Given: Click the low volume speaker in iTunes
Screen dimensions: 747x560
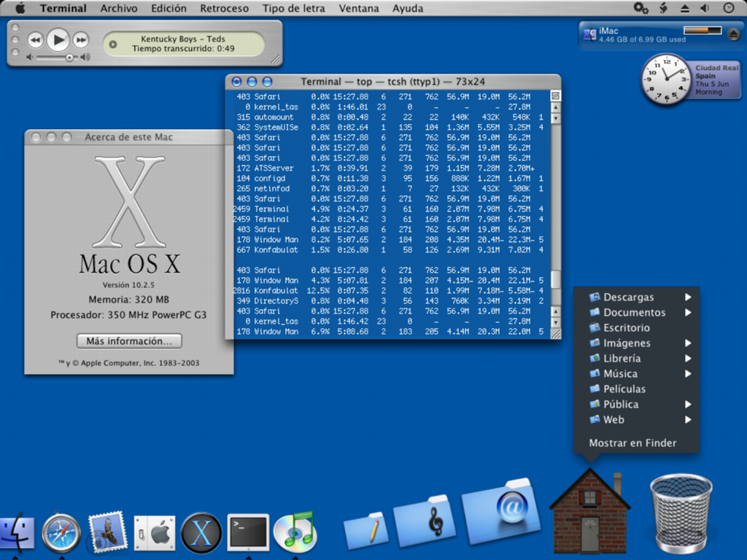Looking at the screenshot, I should [x=31, y=57].
